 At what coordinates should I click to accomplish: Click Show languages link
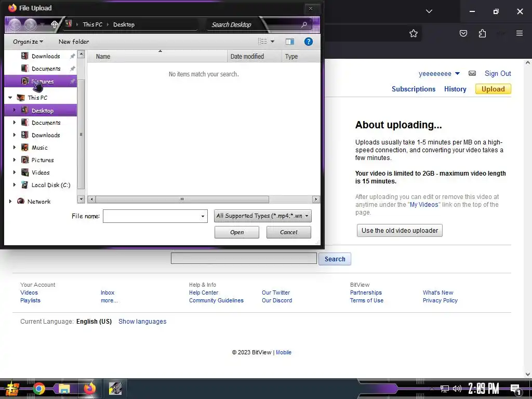click(x=142, y=321)
